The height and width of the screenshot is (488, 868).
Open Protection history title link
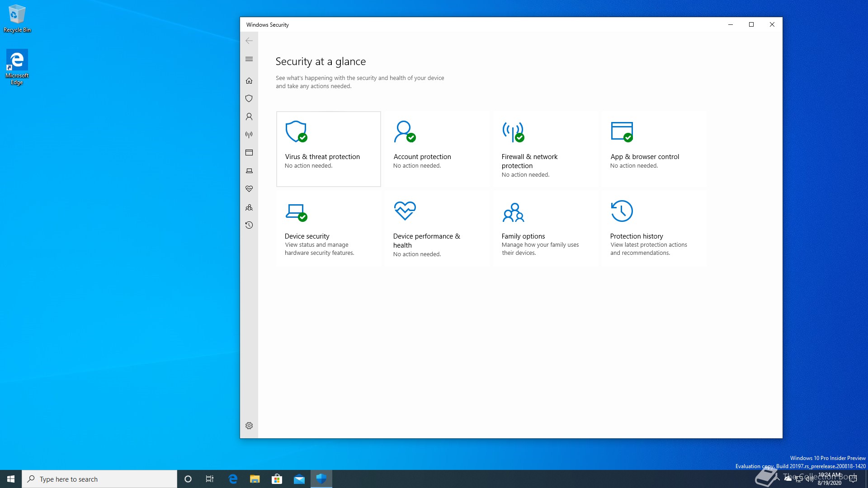[637, 236]
